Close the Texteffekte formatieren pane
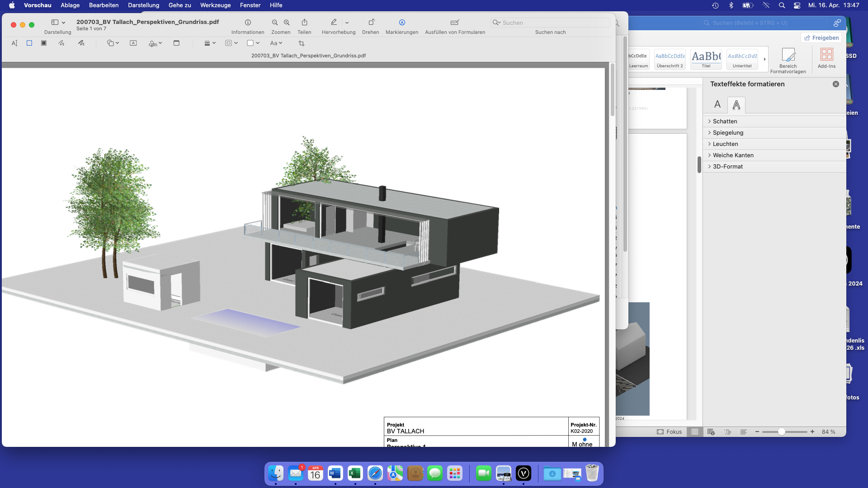 836,84
